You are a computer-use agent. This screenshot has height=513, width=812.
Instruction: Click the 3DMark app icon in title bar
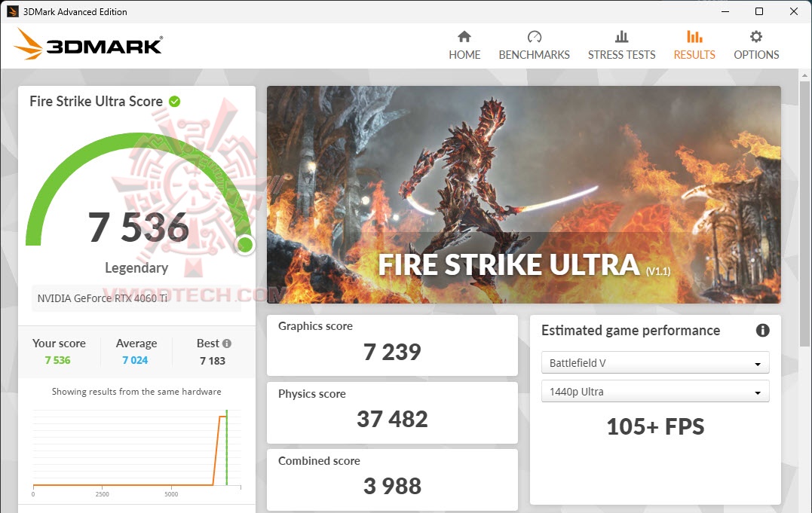[12, 11]
